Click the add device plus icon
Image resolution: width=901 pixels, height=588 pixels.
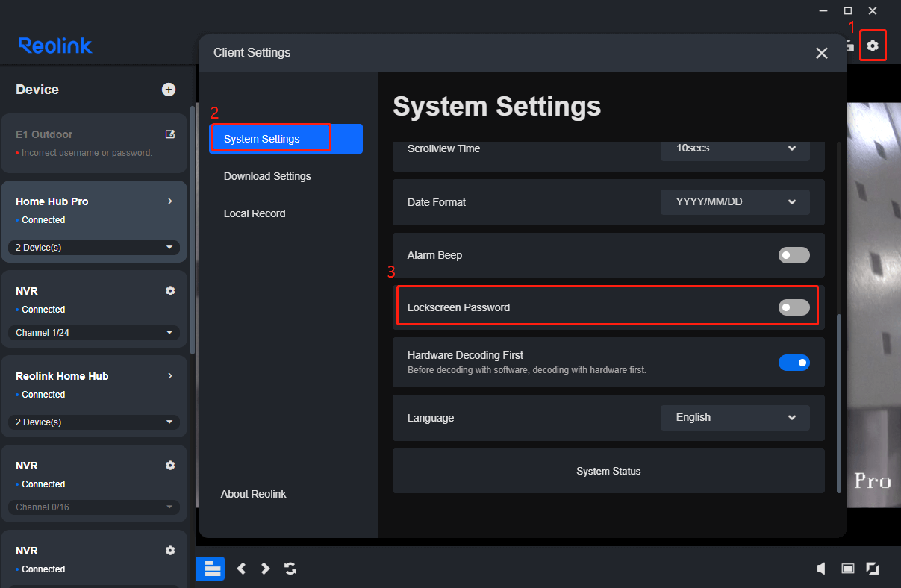[169, 90]
